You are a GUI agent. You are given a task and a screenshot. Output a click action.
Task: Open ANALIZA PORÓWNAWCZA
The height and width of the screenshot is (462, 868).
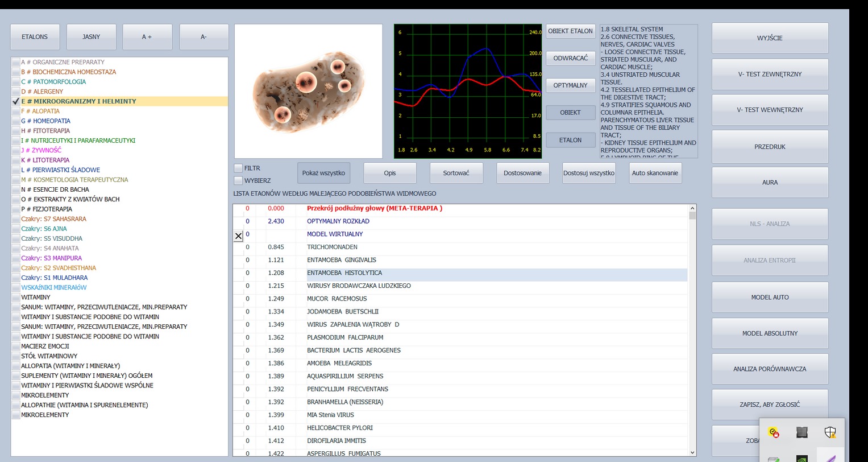[x=770, y=369]
